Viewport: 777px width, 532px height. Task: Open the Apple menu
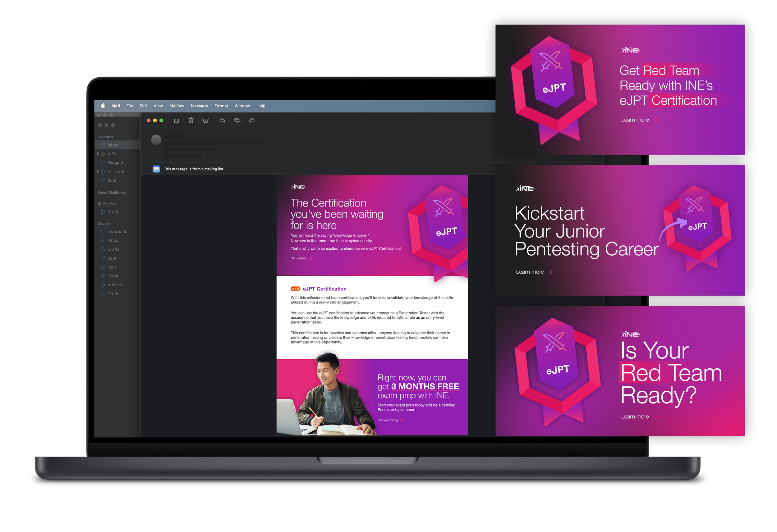(x=103, y=106)
